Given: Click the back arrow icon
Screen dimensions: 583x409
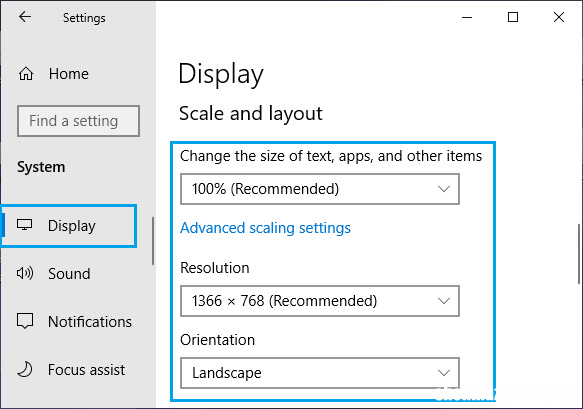Looking at the screenshot, I should coord(25,17).
